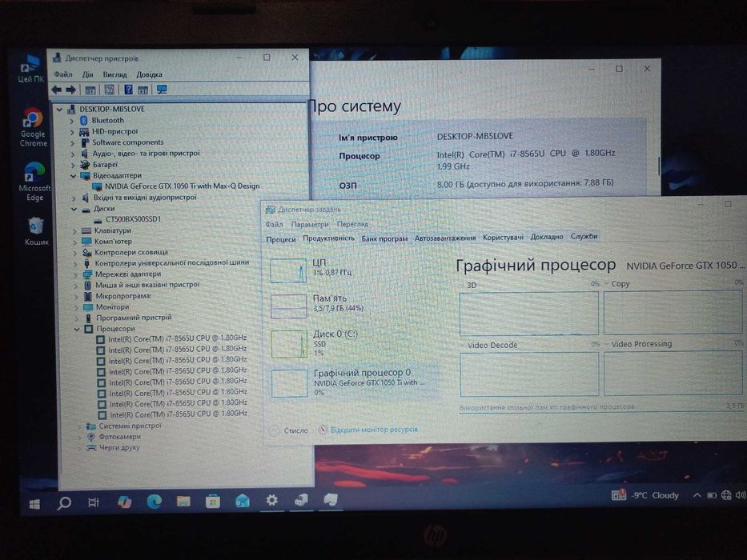Open Вигляд menu in Device Manager
Viewport: 747px width, 560px height.
[x=114, y=74]
